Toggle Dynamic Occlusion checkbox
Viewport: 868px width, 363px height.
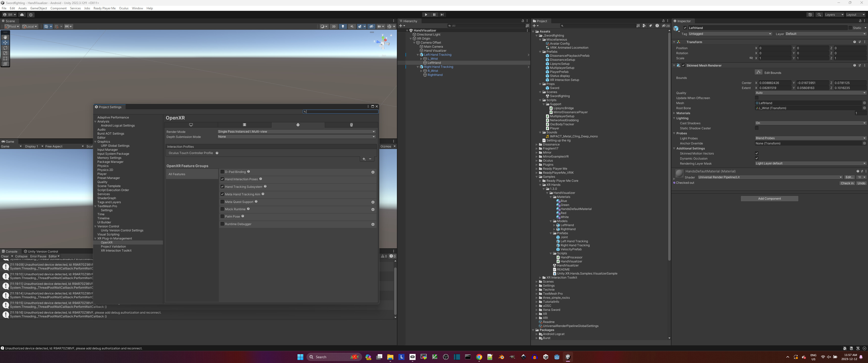click(756, 159)
